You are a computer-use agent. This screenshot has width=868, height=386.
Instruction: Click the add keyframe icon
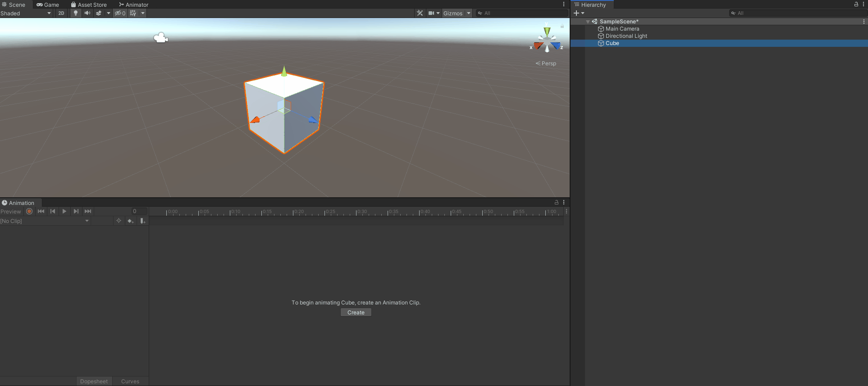131,221
